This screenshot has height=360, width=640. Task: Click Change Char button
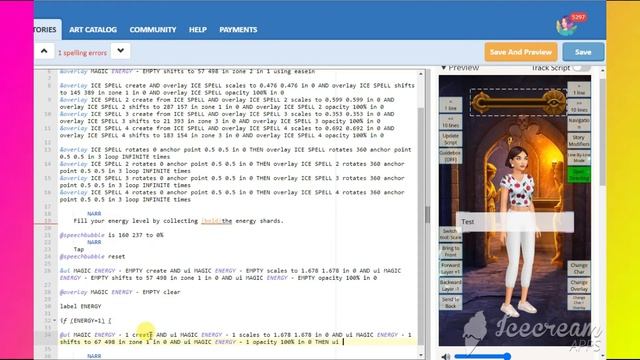579,268
